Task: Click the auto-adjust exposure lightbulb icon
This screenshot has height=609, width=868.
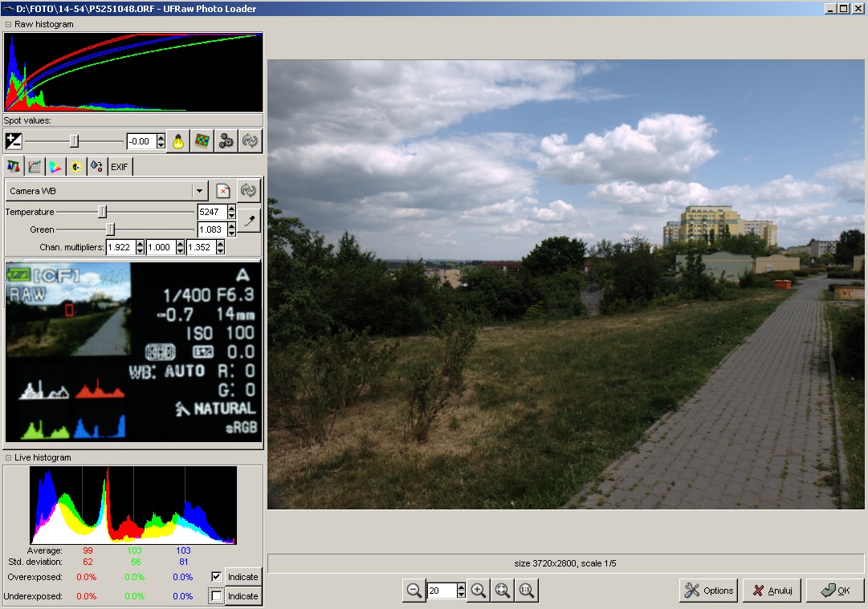Action: click(178, 141)
